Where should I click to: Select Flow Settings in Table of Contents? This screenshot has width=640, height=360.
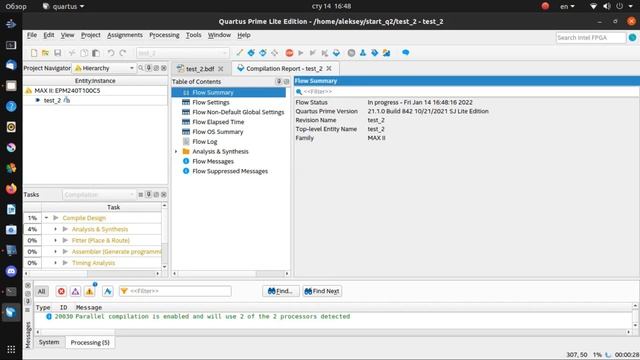[211, 102]
